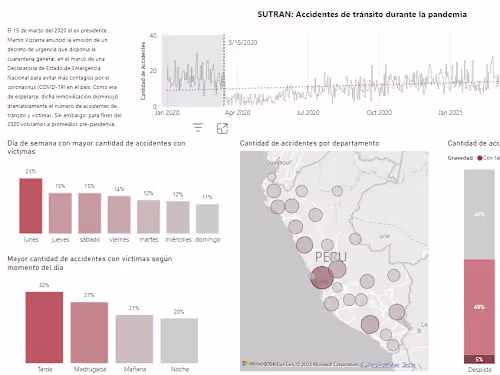
Task: Select the Tarde bar at 32%
Action: click(x=44, y=327)
